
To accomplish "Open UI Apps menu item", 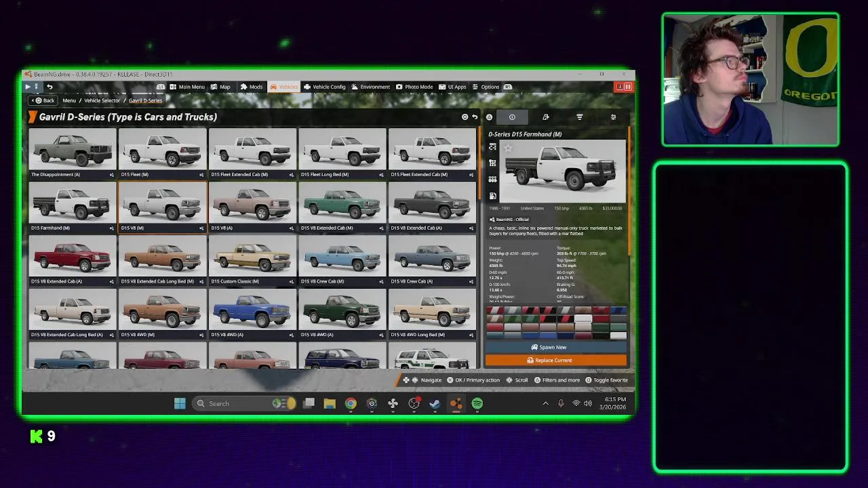I will pyautogui.click(x=452, y=87).
